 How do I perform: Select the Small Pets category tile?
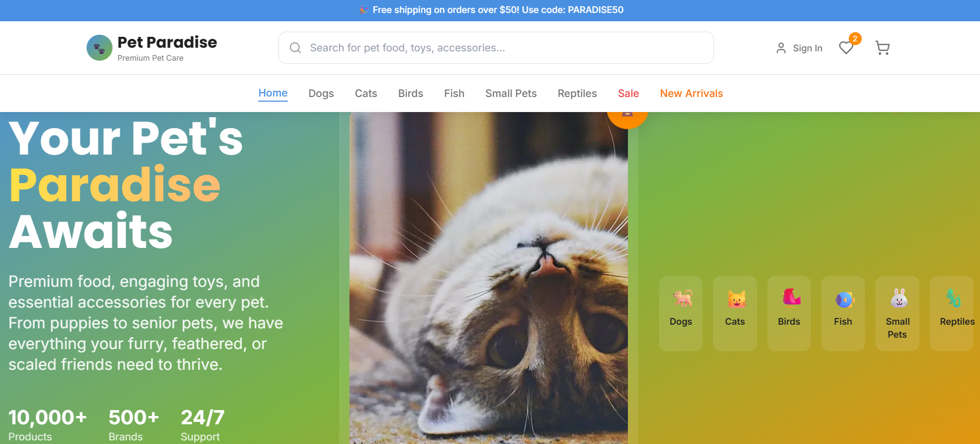pyautogui.click(x=897, y=313)
